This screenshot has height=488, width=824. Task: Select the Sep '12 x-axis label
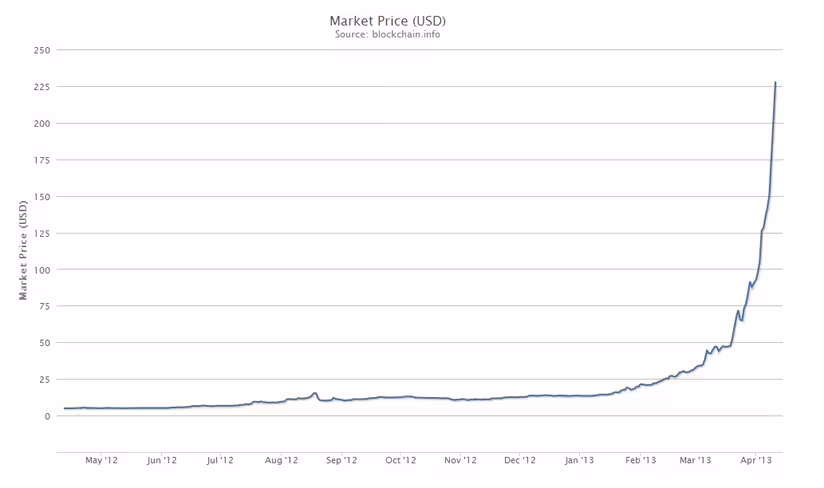[x=342, y=460]
